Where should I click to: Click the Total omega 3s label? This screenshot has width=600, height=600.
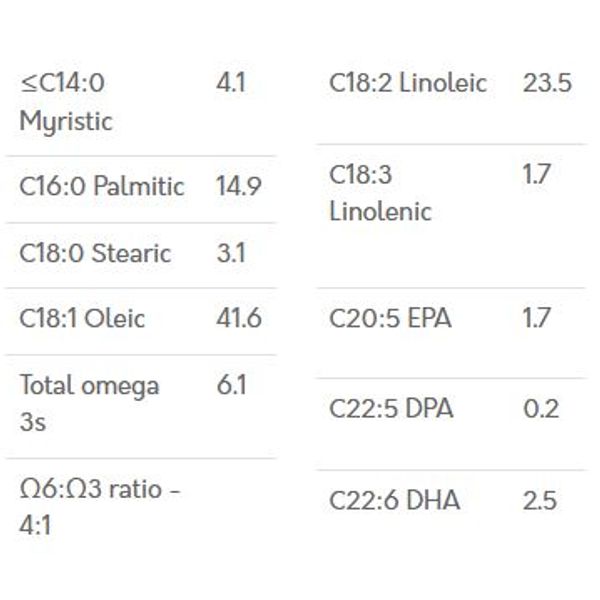pyautogui.click(x=89, y=403)
